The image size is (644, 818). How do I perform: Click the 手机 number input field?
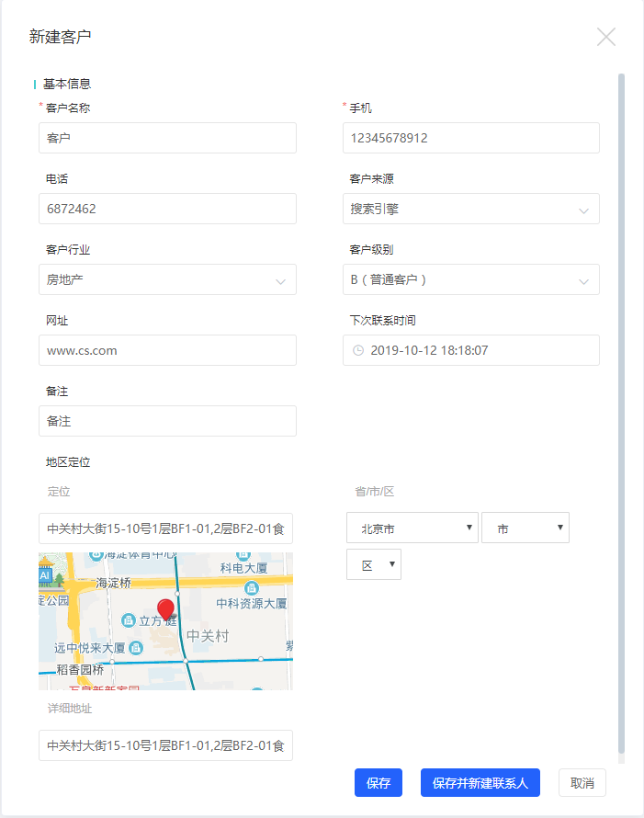click(x=471, y=138)
